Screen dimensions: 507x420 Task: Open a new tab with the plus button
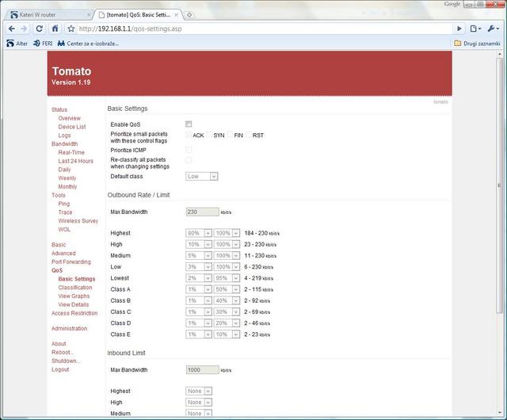189,15
